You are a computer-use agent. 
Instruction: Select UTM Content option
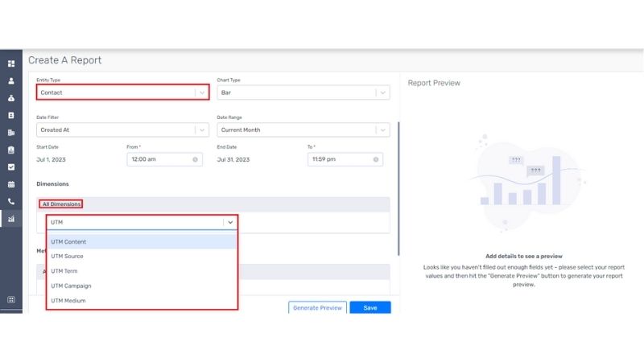pos(142,242)
